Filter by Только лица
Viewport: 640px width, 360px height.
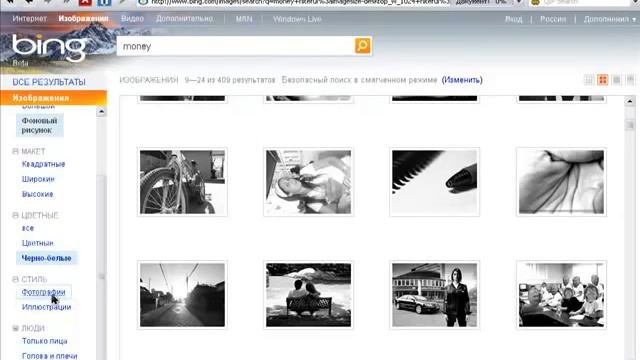point(44,341)
